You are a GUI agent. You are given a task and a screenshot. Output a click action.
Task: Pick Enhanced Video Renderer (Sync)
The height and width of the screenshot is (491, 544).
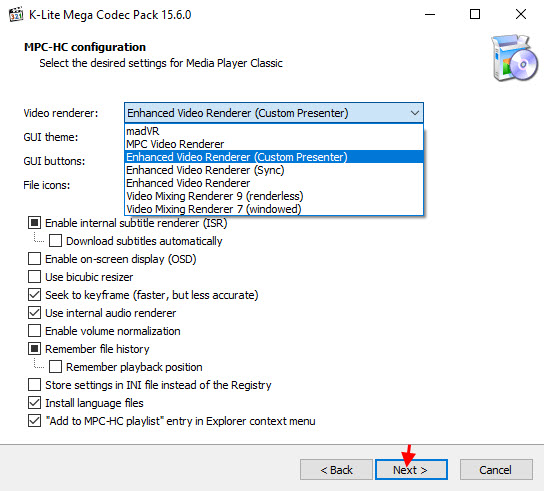click(274, 170)
